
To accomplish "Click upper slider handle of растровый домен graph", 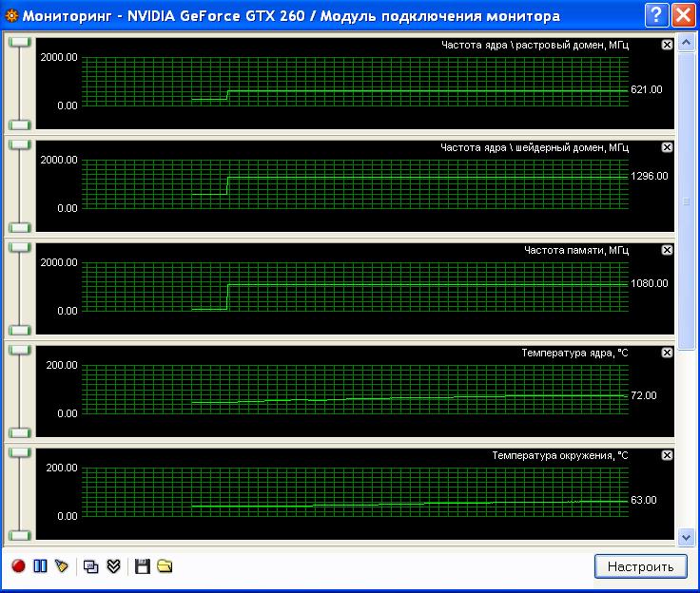I will click(x=20, y=42).
